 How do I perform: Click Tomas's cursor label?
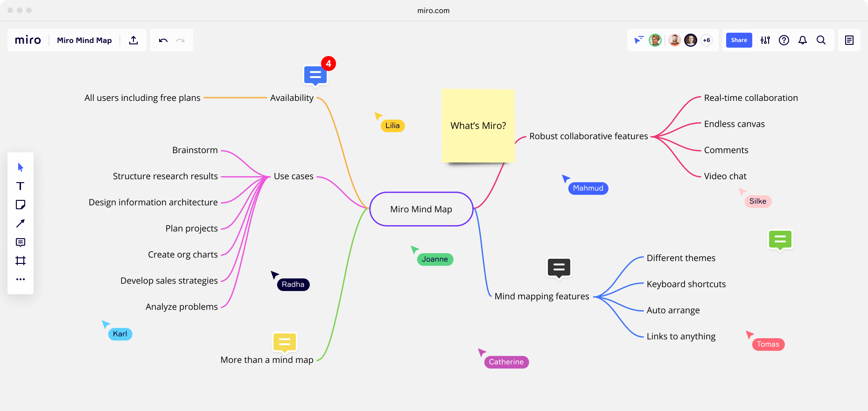click(768, 344)
